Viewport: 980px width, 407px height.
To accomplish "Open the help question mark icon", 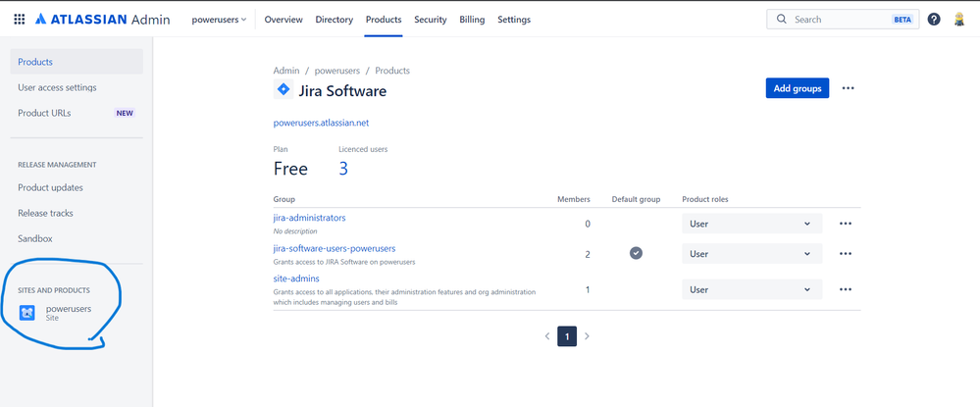I will pos(933,20).
